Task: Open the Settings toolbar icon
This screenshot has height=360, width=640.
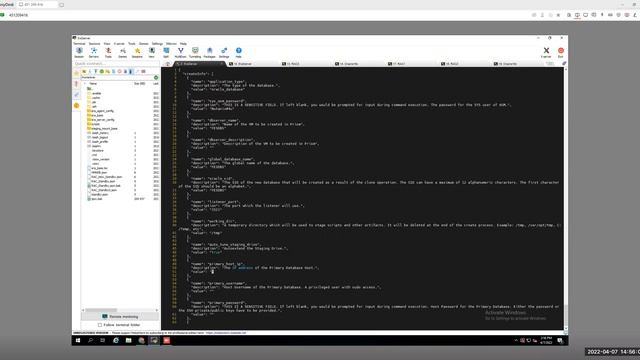Action: [224, 52]
